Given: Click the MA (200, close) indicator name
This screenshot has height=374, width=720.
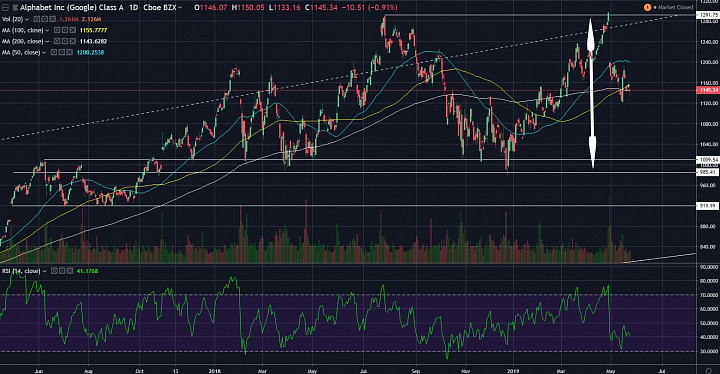Looking at the screenshot, I should [22, 41].
